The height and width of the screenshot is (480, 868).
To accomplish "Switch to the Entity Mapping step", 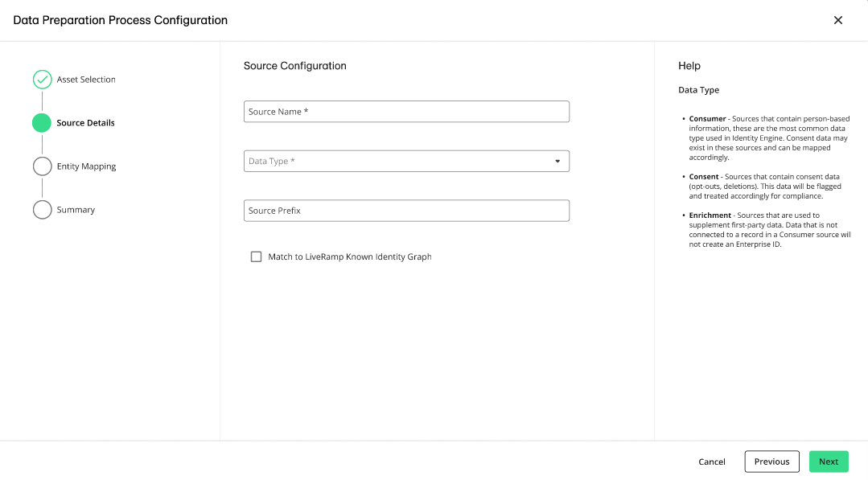I will tap(86, 166).
